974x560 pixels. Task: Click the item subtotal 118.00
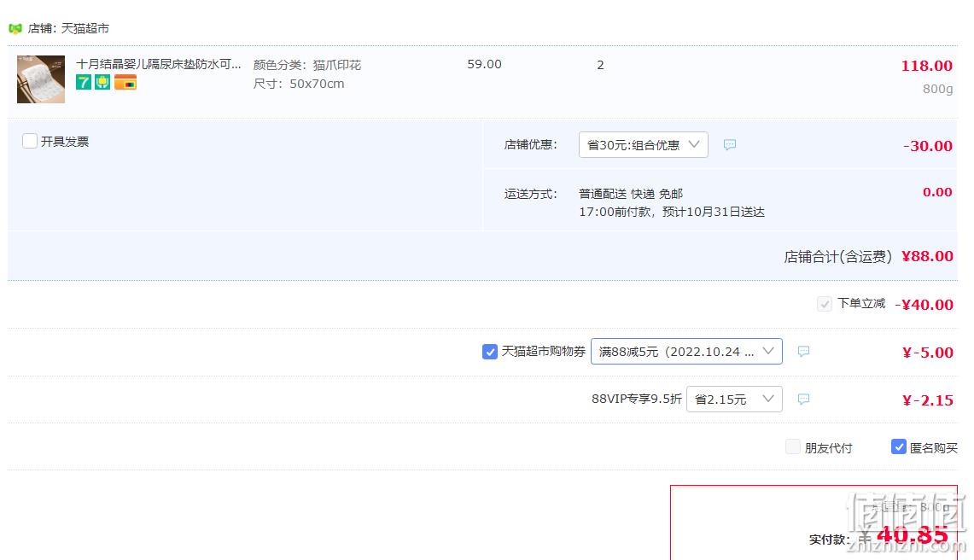tap(927, 66)
